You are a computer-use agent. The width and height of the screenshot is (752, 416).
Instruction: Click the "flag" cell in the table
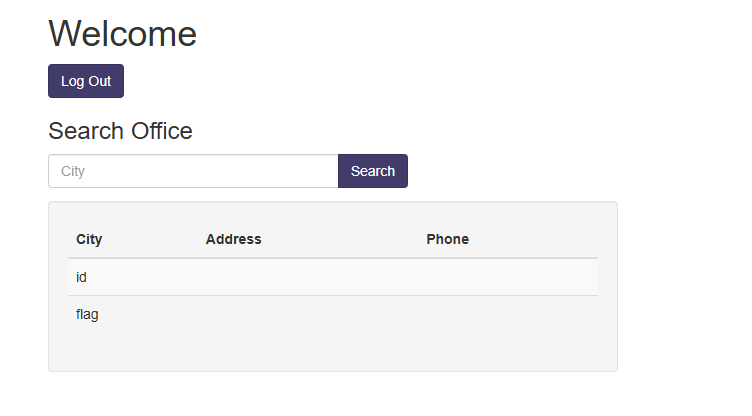point(87,315)
